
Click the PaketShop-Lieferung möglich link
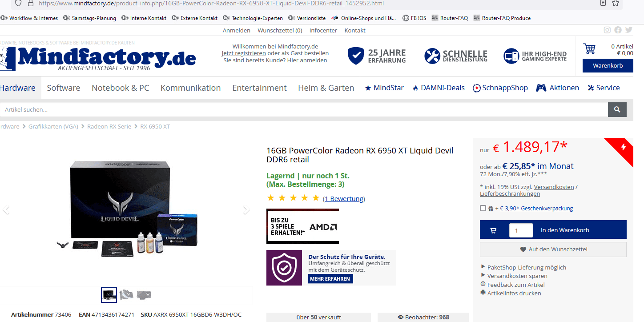click(527, 267)
